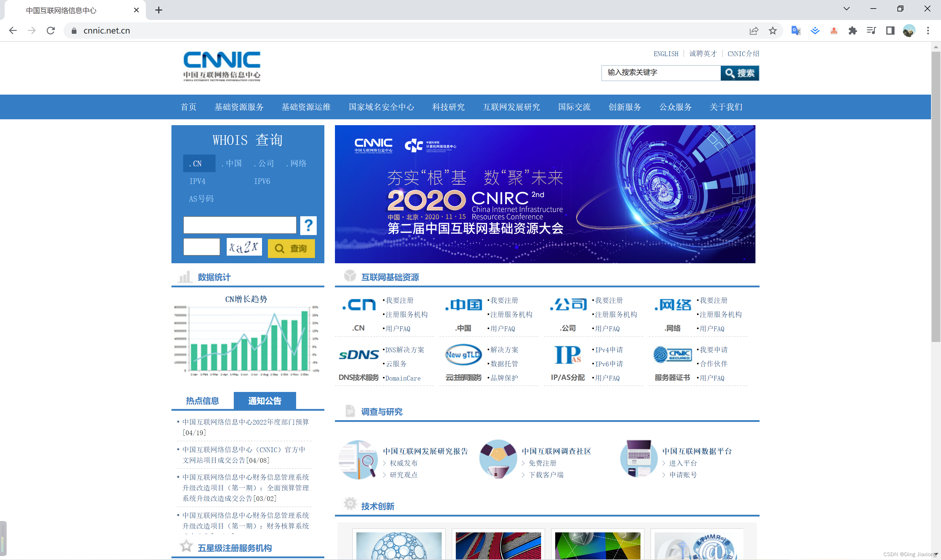Open the Chrome three-dot menu
Screen dimensions: 941x560
[928, 31]
